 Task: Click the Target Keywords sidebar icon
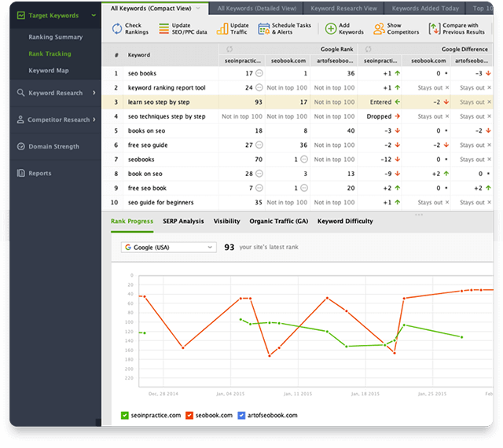point(21,15)
